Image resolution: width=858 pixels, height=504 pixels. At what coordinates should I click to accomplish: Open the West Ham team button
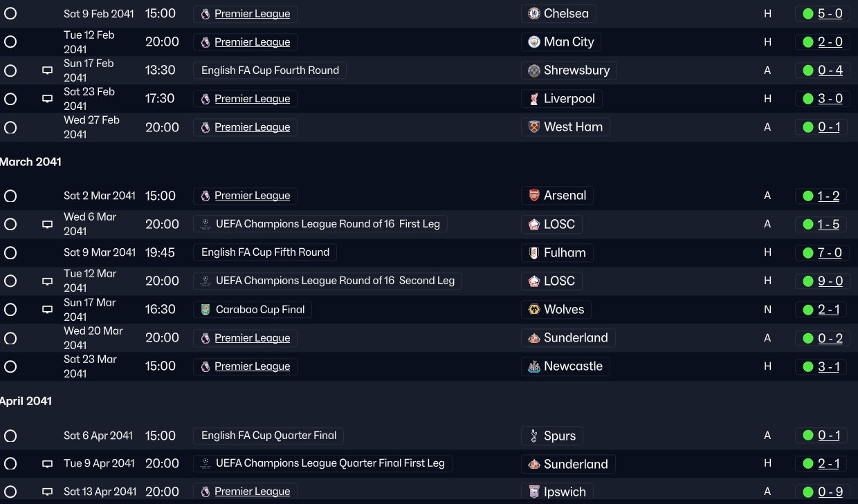point(565,127)
